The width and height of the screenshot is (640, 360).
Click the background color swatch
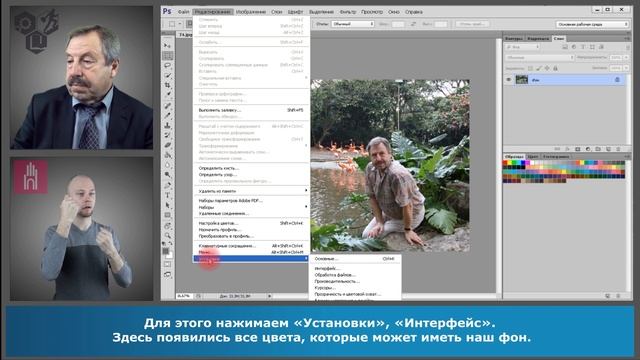169,255
